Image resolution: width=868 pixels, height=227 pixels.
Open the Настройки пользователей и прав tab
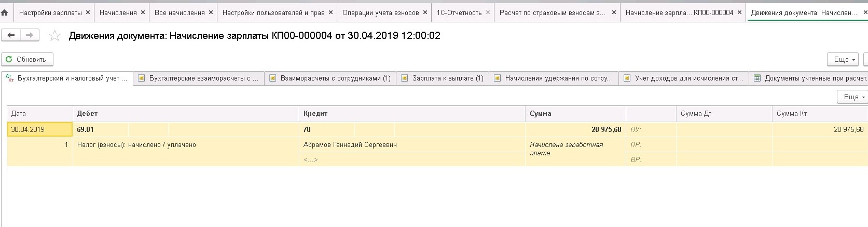tap(273, 12)
